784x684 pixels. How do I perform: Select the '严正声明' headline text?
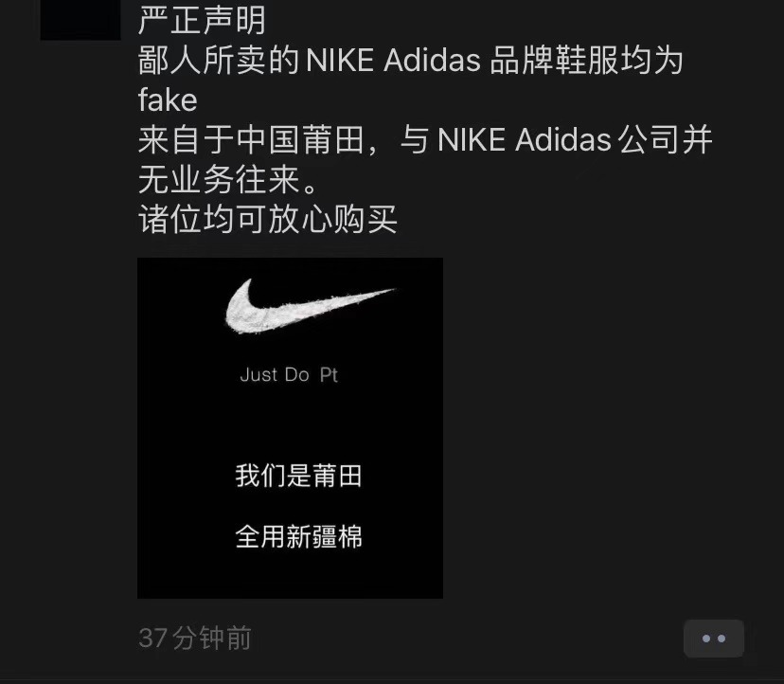pyautogui.click(x=202, y=21)
